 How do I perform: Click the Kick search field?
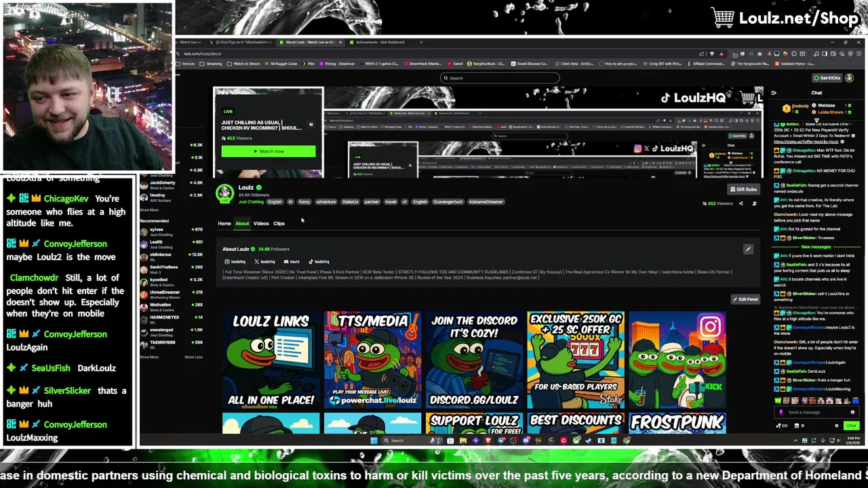[x=500, y=78]
